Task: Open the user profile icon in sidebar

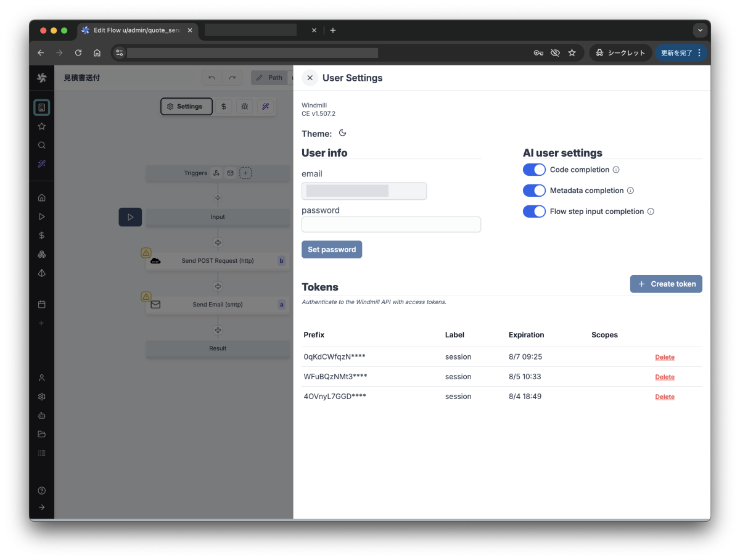Action: 42,378
